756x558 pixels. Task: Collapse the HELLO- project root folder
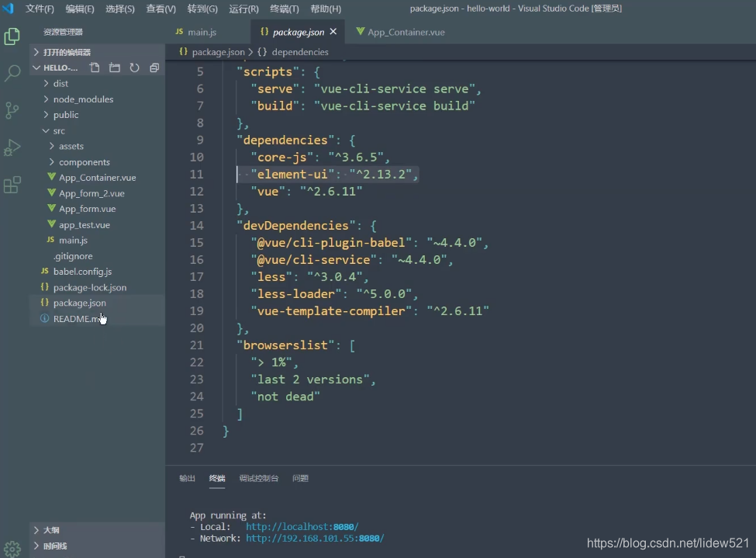coord(36,68)
